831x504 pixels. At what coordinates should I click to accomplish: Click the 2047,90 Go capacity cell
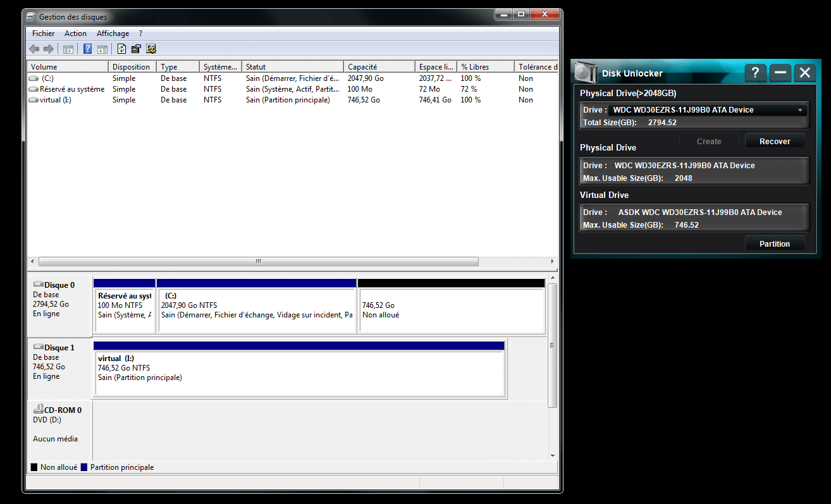[366, 78]
